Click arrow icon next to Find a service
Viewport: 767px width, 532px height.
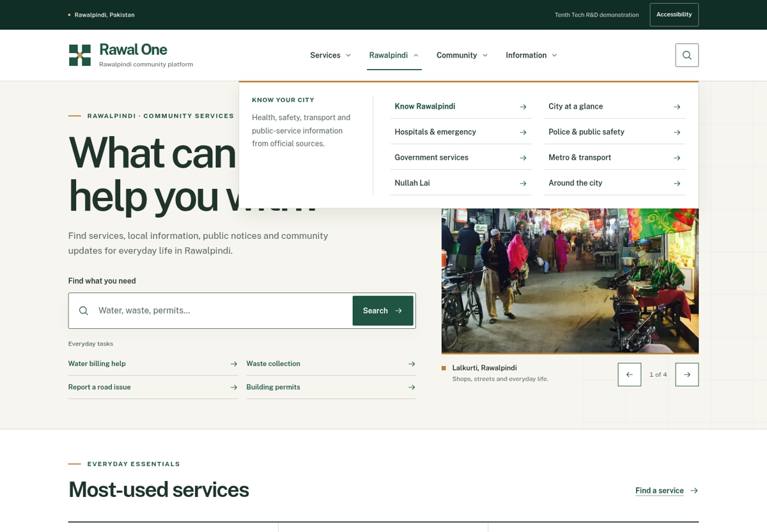pyautogui.click(x=694, y=490)
